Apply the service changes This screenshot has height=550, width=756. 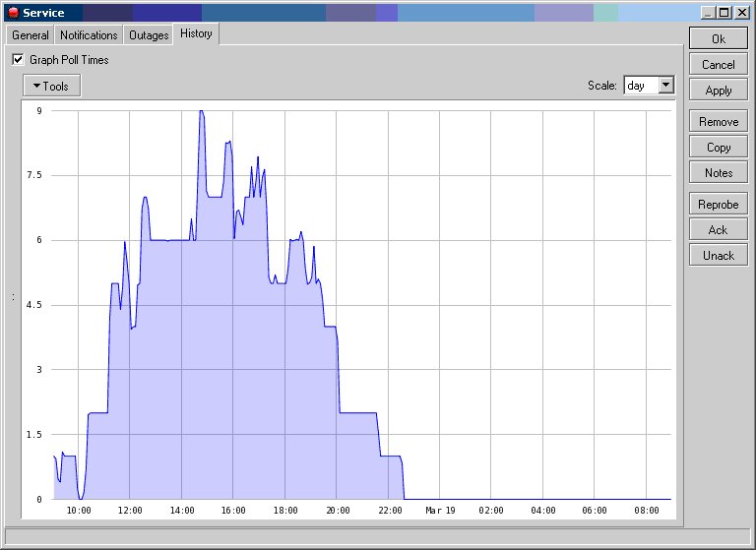click(x=719, y=91)
